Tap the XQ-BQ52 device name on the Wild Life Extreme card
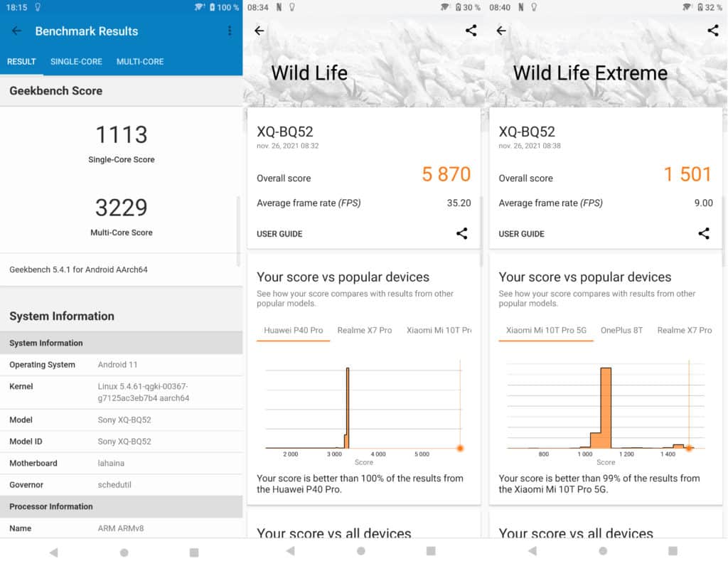The width and height of the screenshot is (728, 566). pos(527,132)
